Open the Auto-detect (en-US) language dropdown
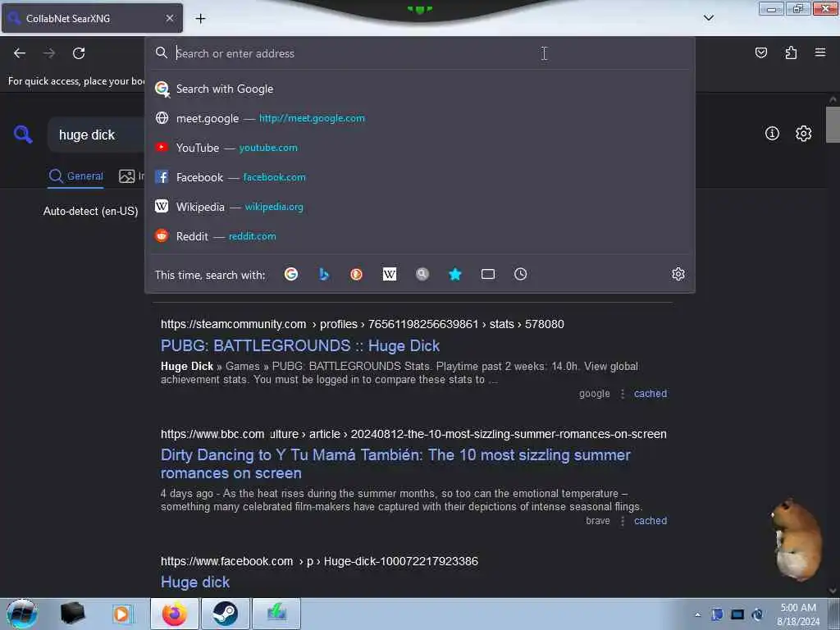 [90, 211]
